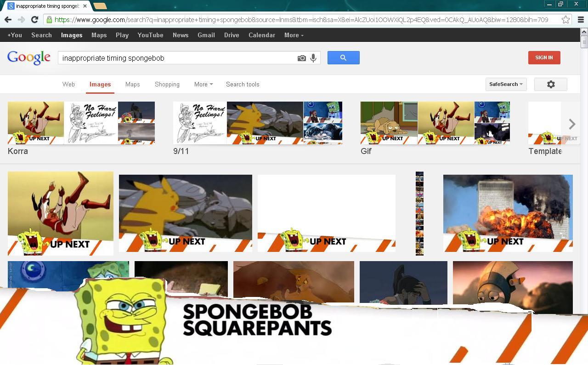The image size is (588, 365).
Task: Open Gmail from the navigation bar
Action: [206, 35]
